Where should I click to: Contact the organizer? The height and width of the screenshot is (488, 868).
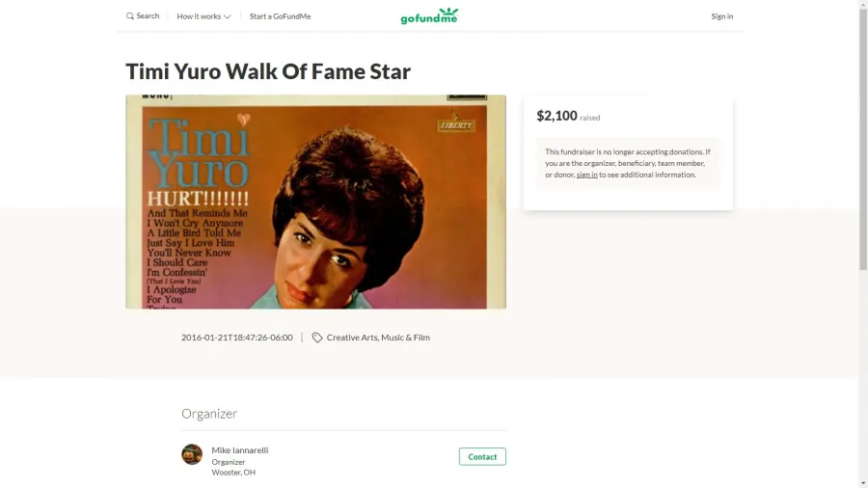pyautogui.click(x=482, y=456)
